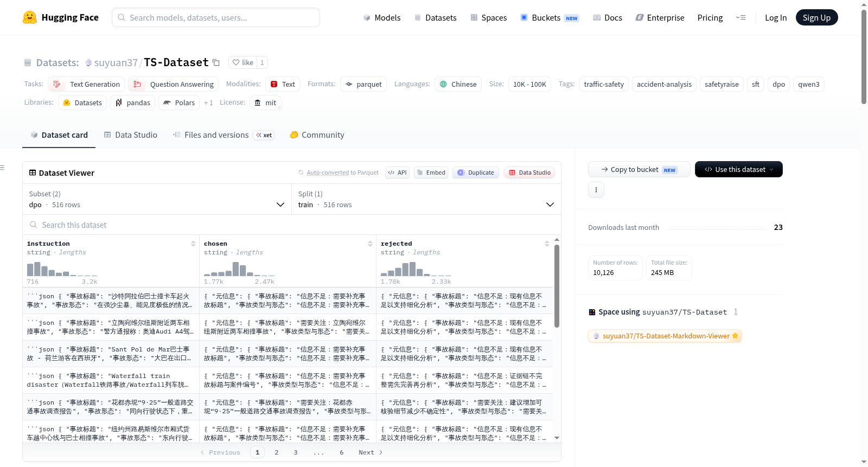The width and height of the screenshot is (868, 467).
Task: Open the three-dot options menu
Action: pyautogui.click(x=596, y=190)
